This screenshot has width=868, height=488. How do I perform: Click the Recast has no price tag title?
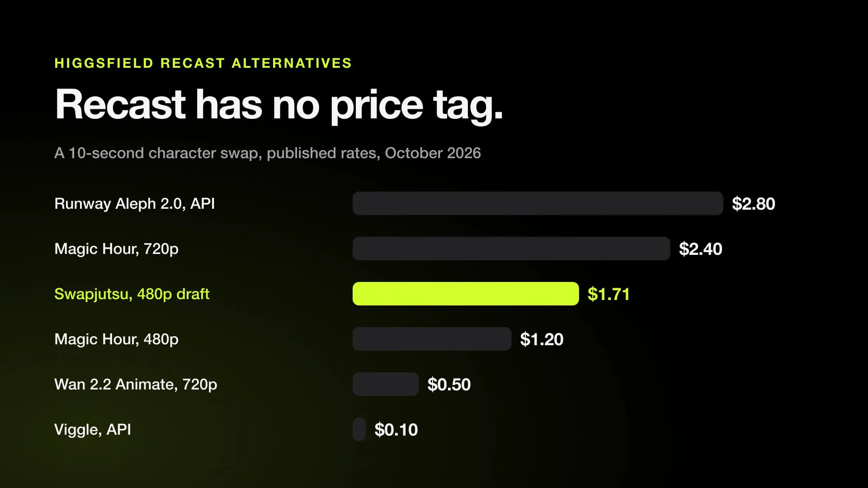pyautogui.click(x=279, y=105)
